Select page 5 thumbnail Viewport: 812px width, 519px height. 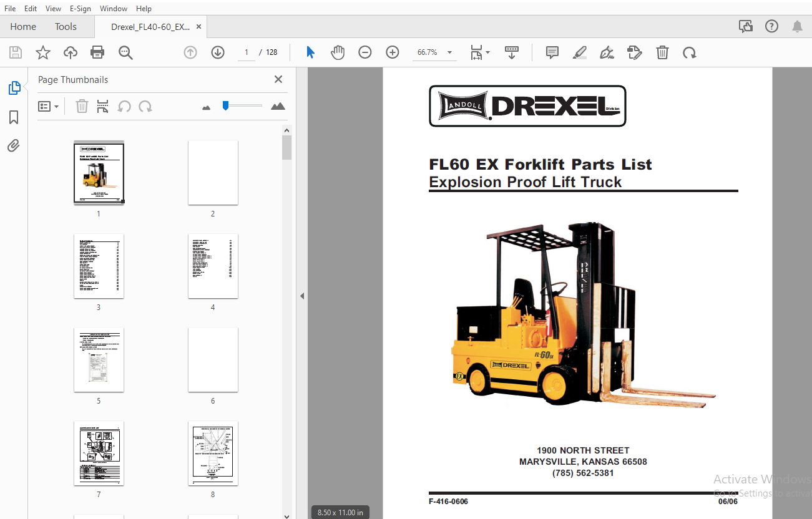pyautogui.click(x=99, y=360)
